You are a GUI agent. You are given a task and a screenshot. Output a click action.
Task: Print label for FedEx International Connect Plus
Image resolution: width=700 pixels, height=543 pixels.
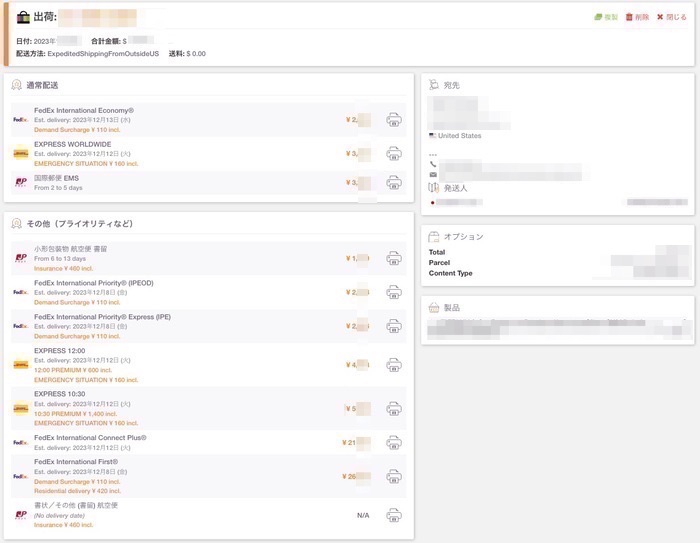pyautogui.click(x=394, y=442)
